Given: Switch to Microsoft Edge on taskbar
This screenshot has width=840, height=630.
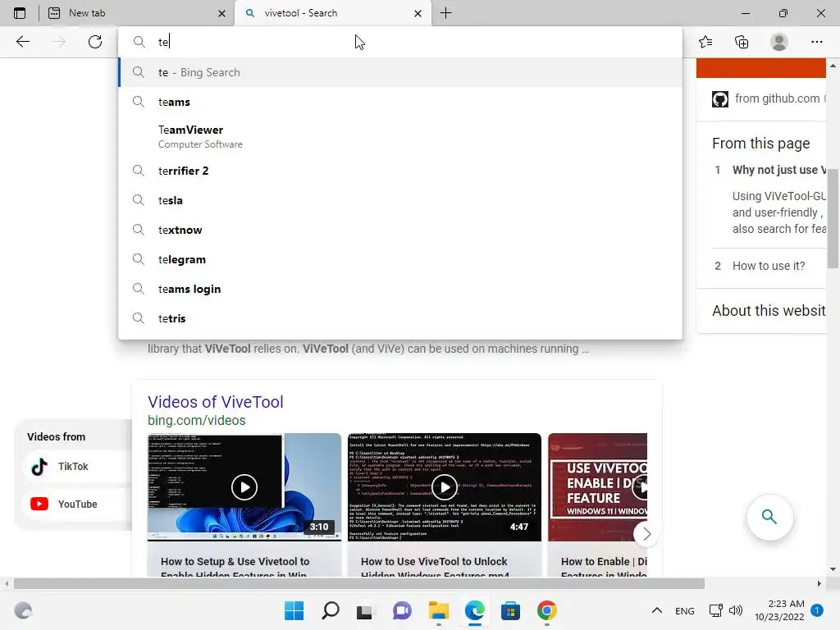Looking at the screenshot, I should coord(475,610).
